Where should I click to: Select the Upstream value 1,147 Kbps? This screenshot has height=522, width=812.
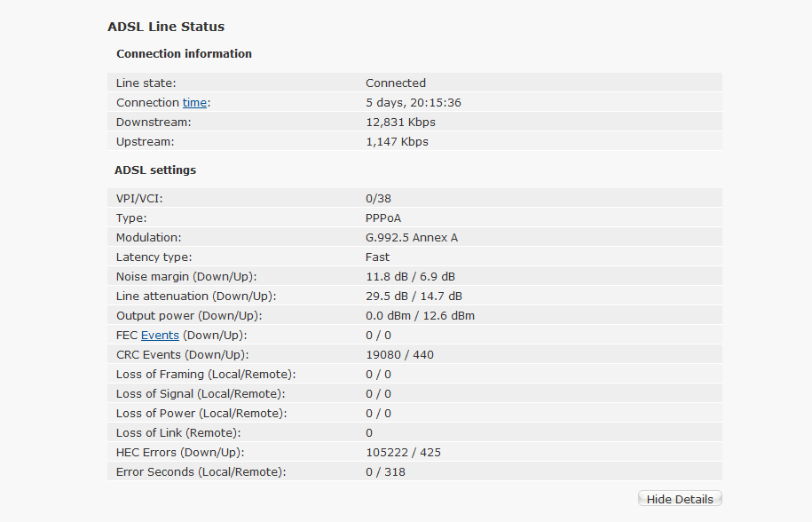(397, 142)
